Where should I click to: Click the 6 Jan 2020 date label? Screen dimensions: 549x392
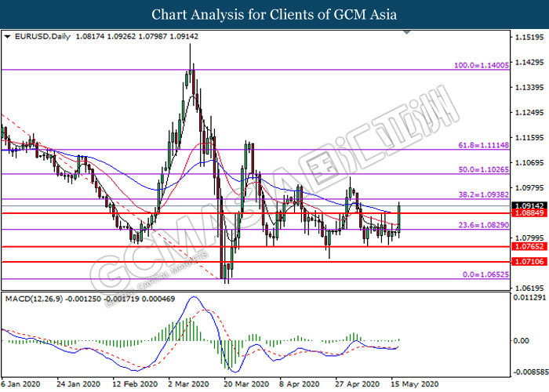click(x=21, y=384)
